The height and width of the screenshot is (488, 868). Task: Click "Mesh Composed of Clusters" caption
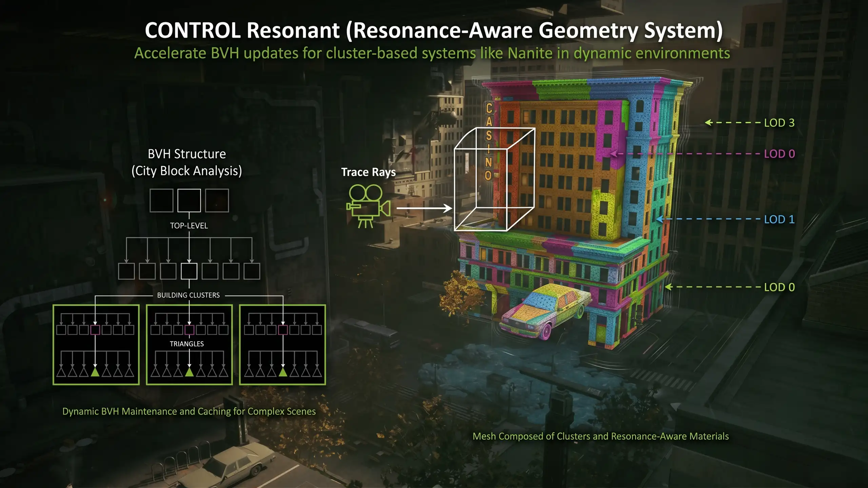600,436
